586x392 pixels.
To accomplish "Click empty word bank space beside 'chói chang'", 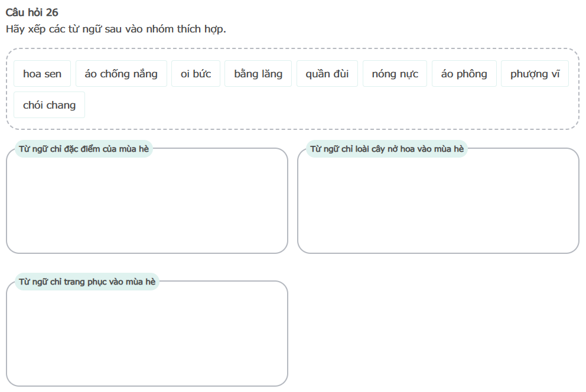I will [x=325, y=106].
